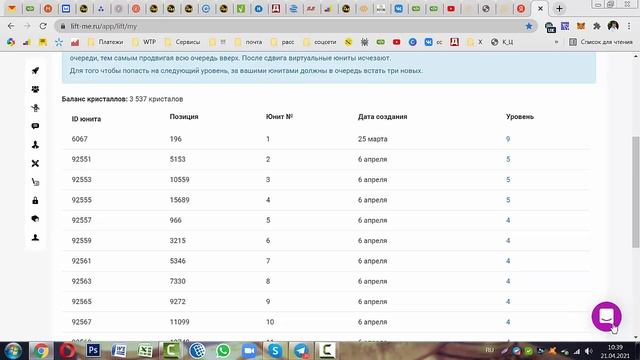The image size is (640, 360).
Task: Select the 25 марта date cell
Action: point(372,139)
